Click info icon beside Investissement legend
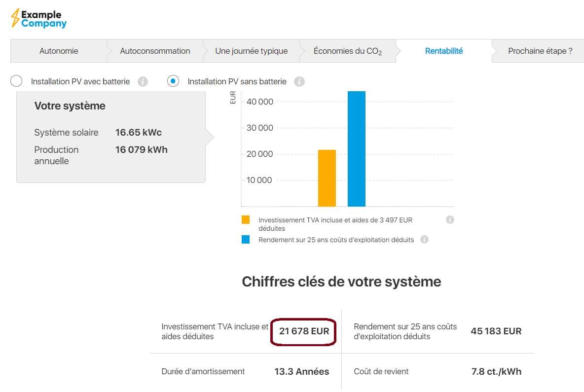584x392 pixels. (450, 220)
